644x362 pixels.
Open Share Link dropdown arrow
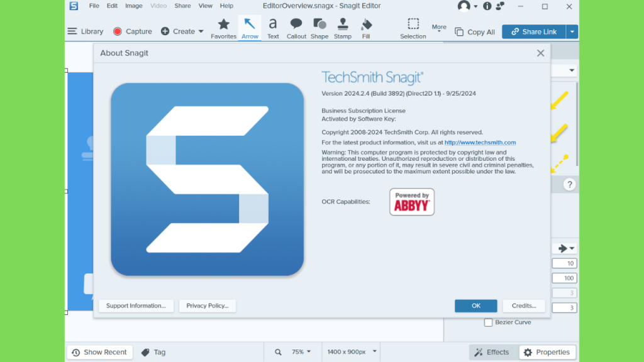(x=572, y=31)
